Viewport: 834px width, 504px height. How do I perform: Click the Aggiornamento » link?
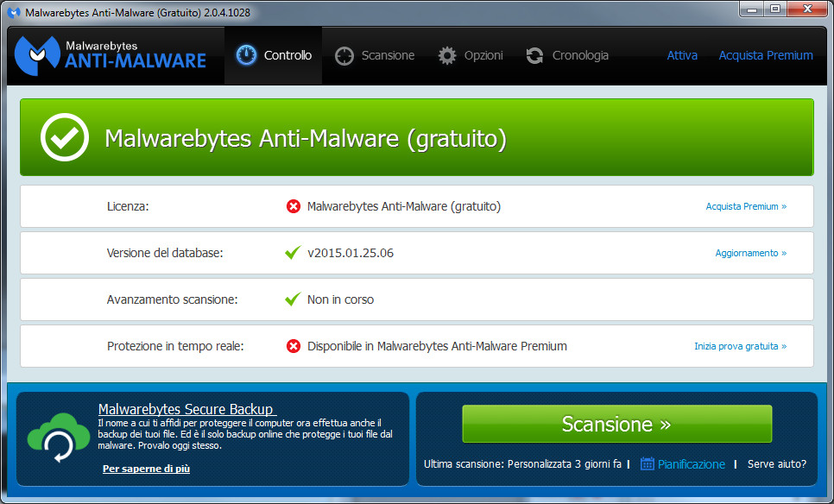click(x=751, y=253)
